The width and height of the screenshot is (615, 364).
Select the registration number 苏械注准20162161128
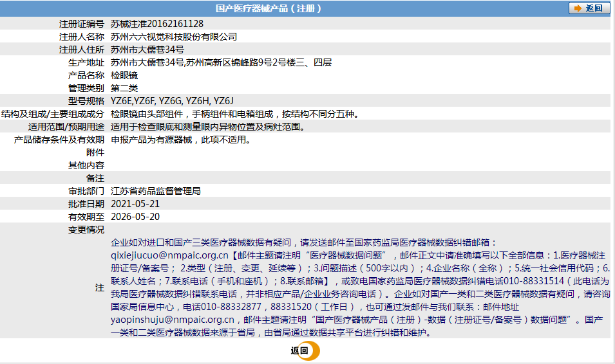tap(157, 24)
